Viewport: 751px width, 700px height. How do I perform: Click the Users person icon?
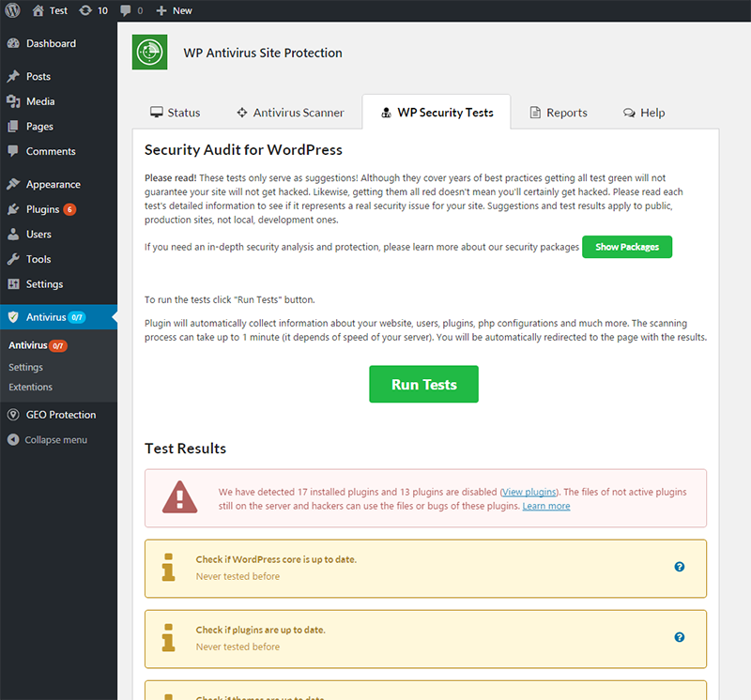[x=13, y=235]
